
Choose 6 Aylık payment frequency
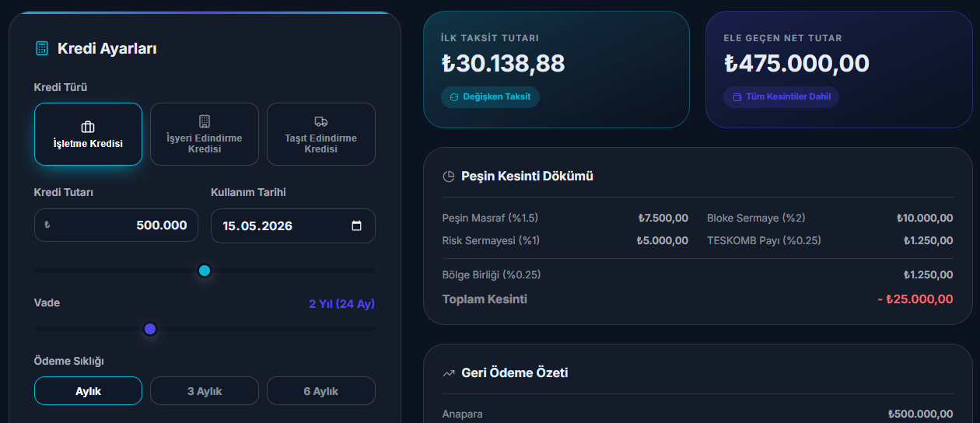point(321,391)
